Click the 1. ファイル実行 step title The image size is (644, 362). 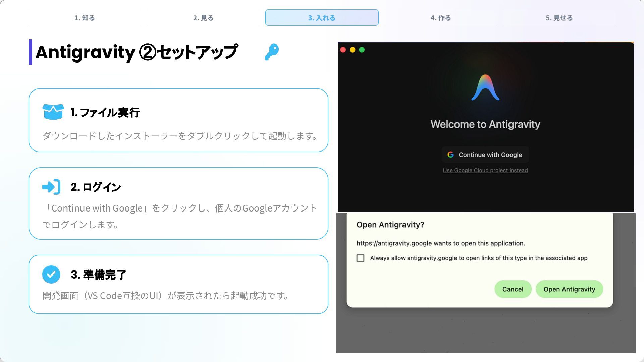pyautogui.click(x=105, y=112)
